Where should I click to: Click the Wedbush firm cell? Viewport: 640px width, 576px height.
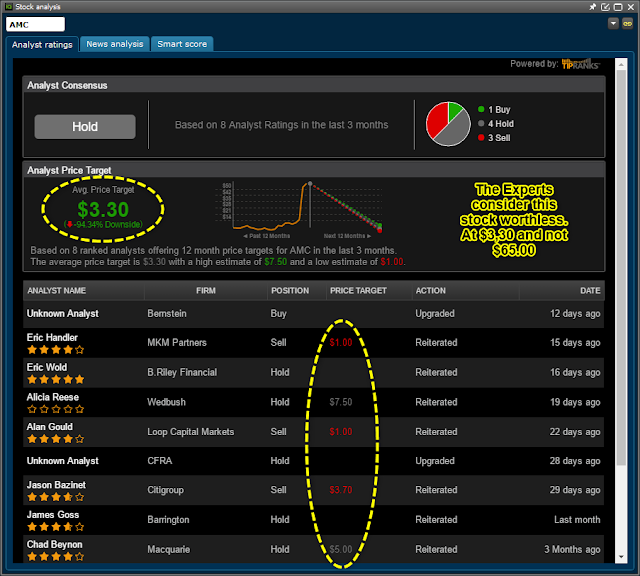167,402
